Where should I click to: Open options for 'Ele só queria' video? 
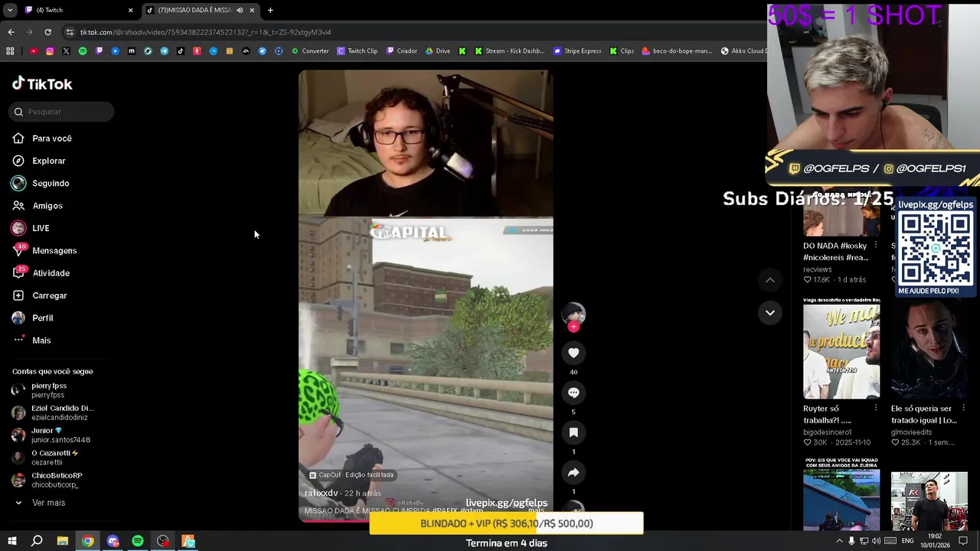pos(964,409)
